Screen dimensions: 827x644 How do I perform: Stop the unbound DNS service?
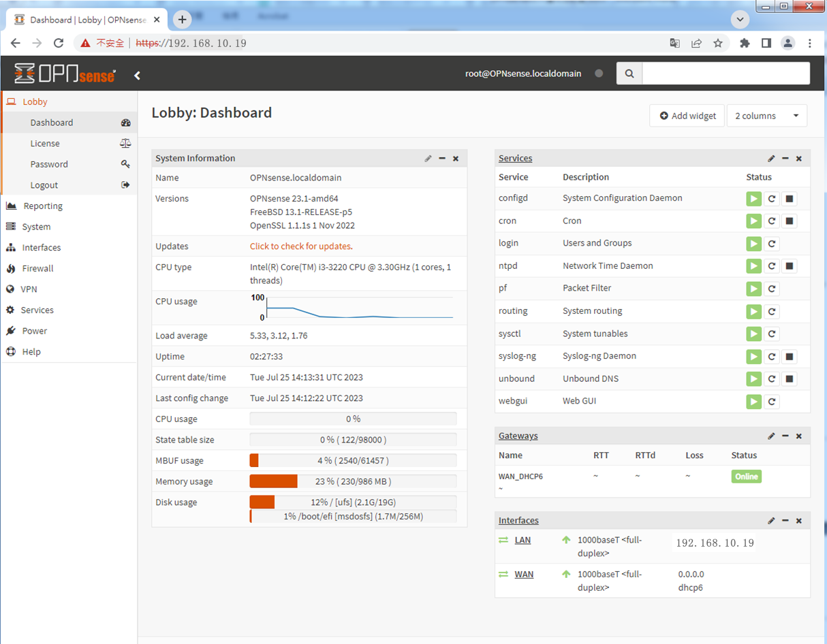(790, 379)
